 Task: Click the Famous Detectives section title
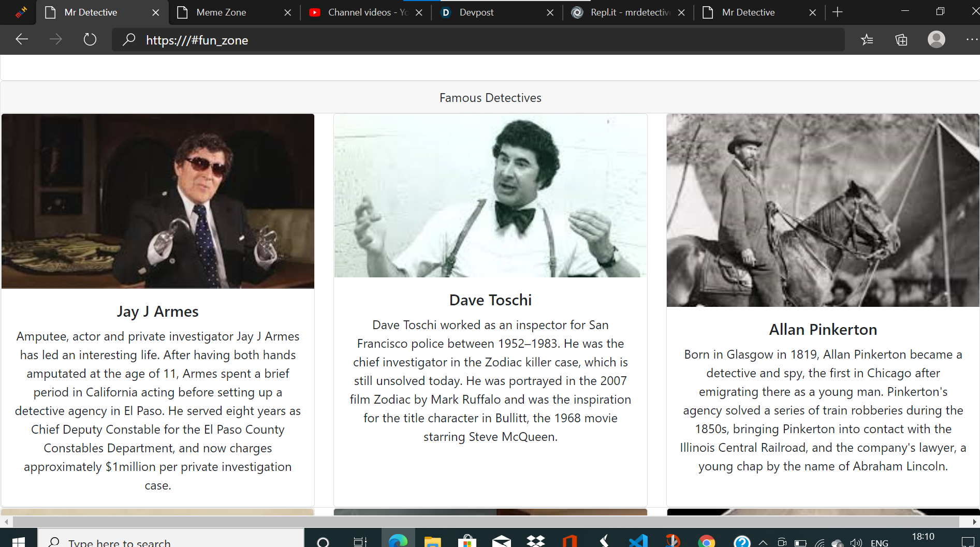490,98
